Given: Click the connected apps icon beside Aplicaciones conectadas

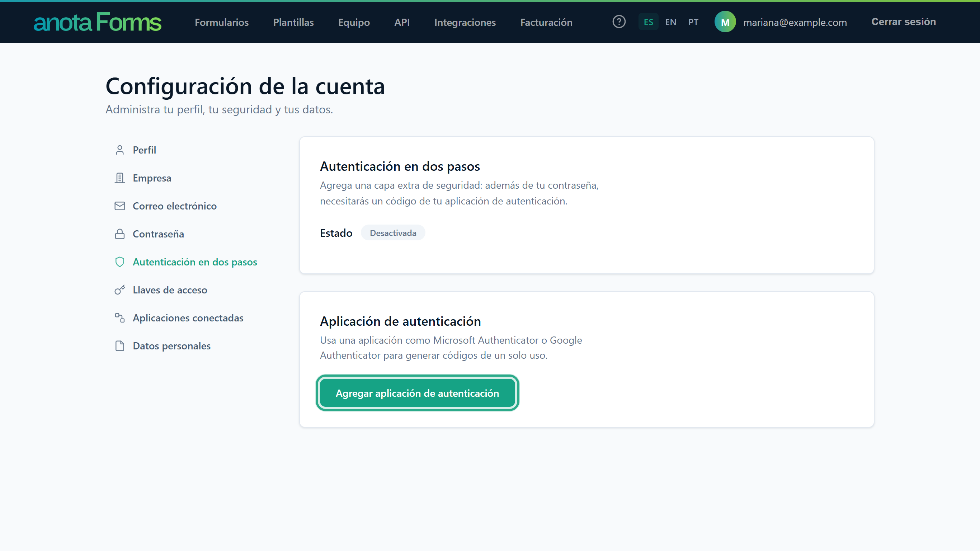Looking at the screenshot, I should click(x=120, y=318).
